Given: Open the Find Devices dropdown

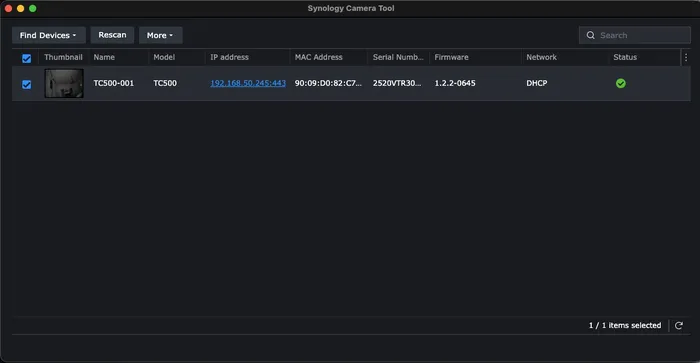Looking at the screenshot, I should (x=49, y=35).
